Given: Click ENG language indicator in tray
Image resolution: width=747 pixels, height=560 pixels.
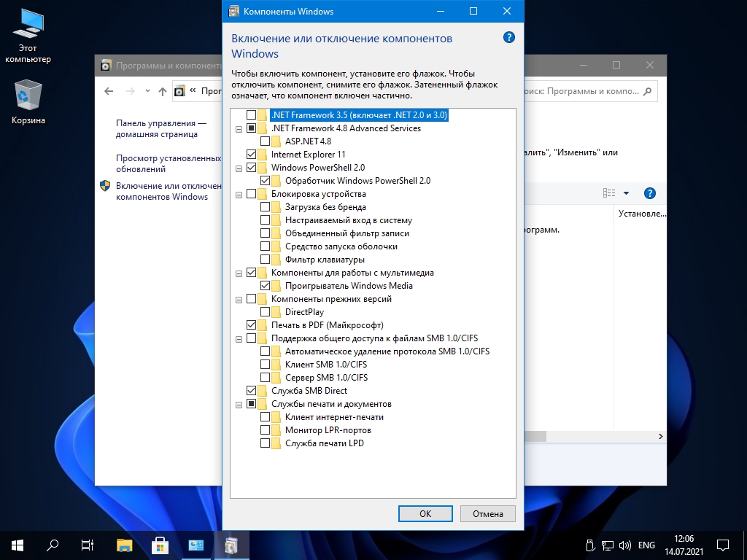Looking at the screenshot, I should pos(646,545).
